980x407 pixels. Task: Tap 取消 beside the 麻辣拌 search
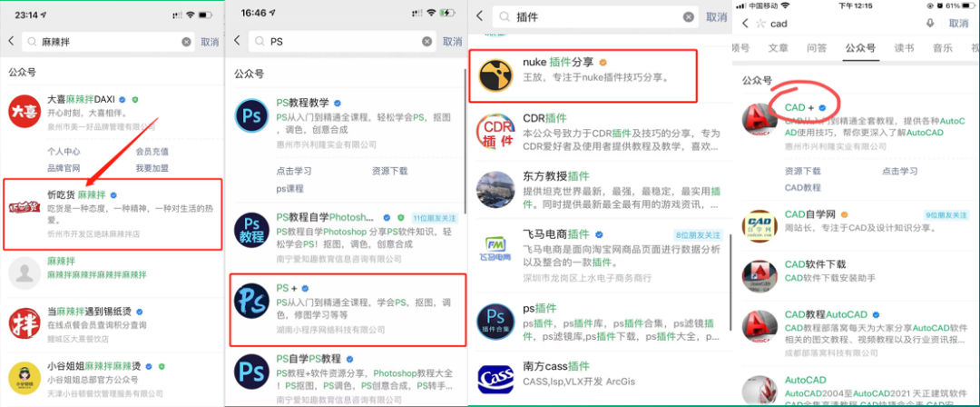[210, 42]
